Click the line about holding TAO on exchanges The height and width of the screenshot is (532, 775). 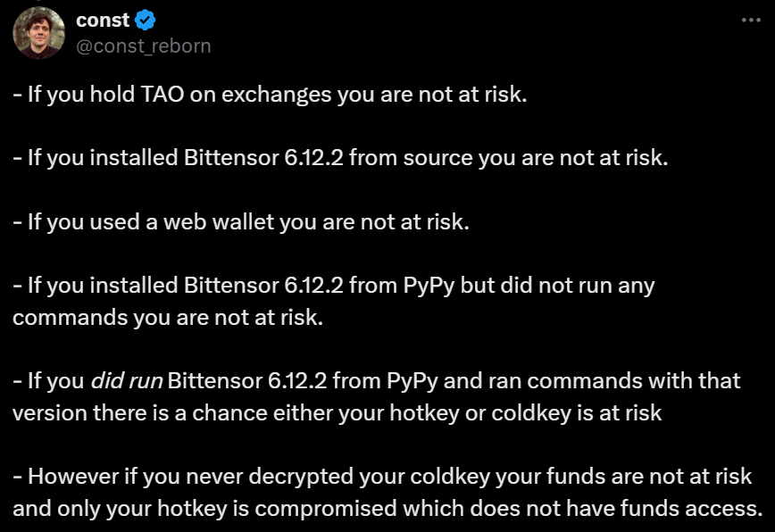(270, 95)
